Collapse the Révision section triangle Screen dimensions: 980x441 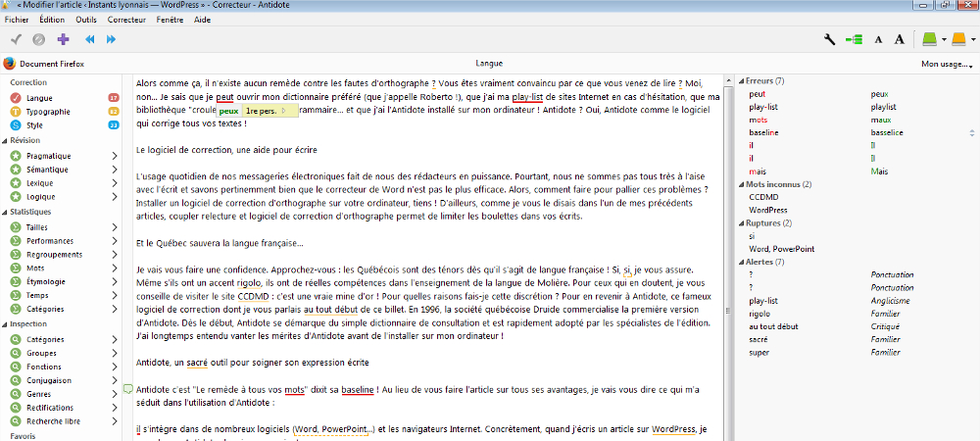(x=5, y=140)
